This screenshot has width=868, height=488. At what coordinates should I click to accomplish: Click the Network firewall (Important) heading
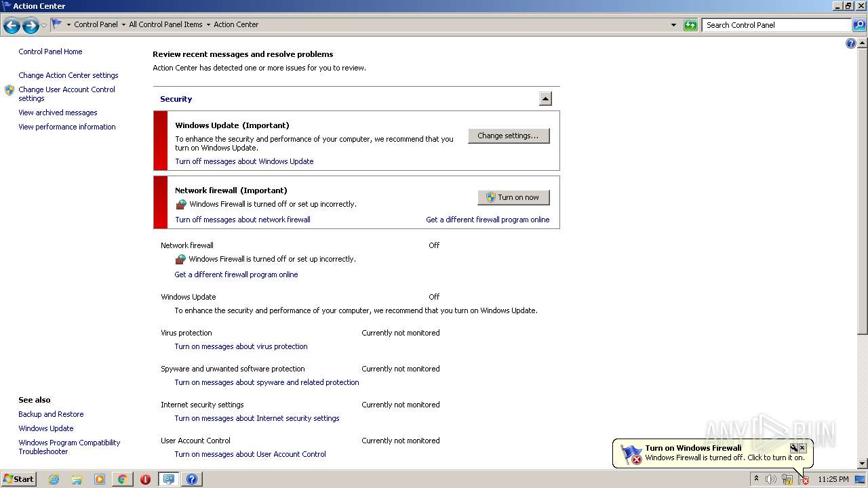[x=231, y=190]
